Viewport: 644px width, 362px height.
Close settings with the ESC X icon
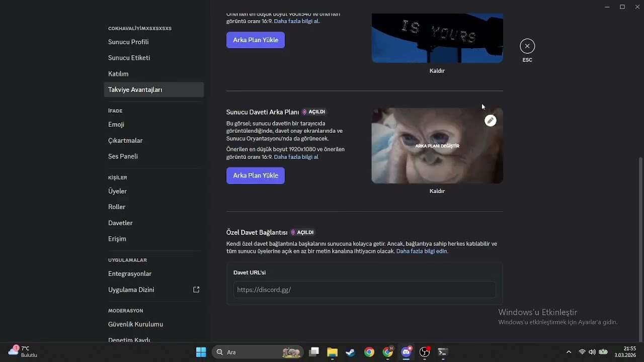pyautogui.click(x=527, y=46)
